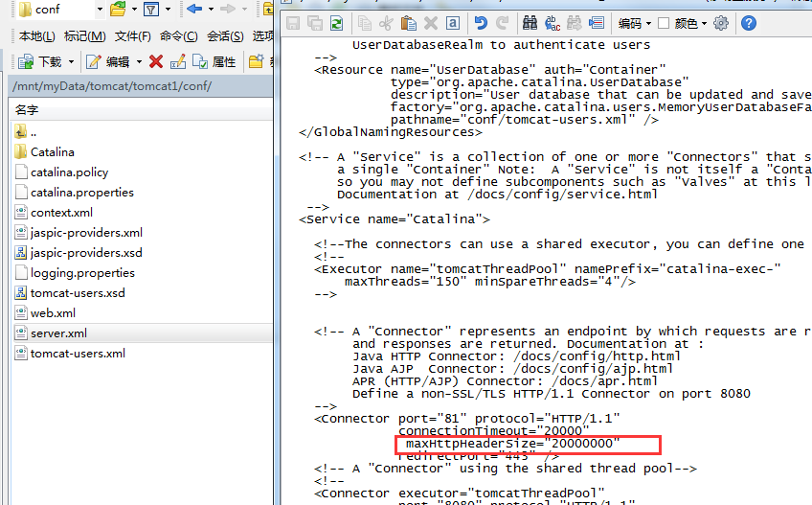Click the remote path /mnt/myData/tomcat/tomcat1/conf/
Viewport: 812px width, 505px height.
[112, 86]
